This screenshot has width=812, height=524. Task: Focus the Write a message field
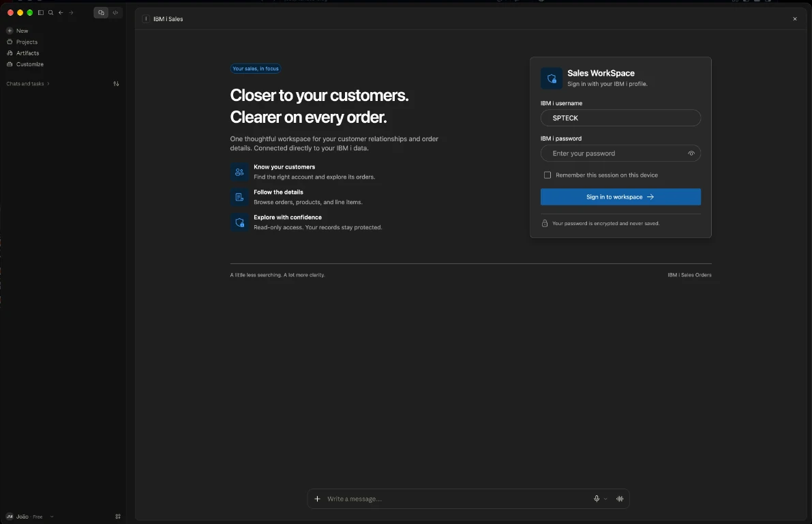(x=455, y=499)
